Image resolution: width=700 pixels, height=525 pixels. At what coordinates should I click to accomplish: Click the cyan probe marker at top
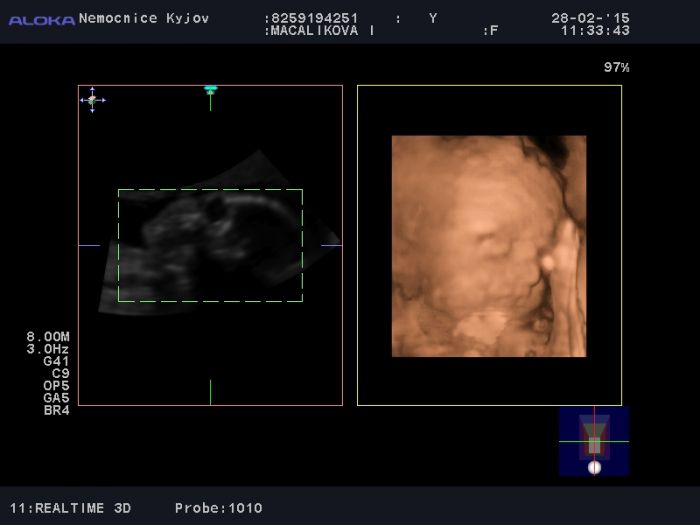coord(210,90)
